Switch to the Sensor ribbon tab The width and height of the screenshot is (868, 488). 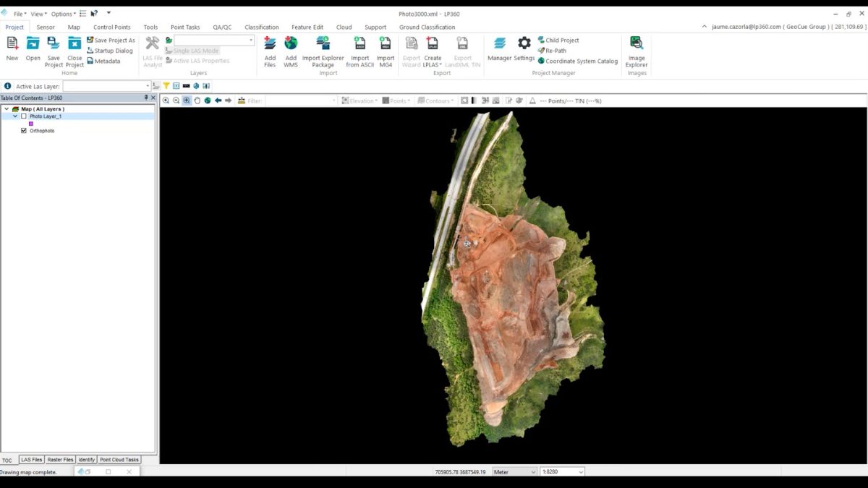[46, 27]
